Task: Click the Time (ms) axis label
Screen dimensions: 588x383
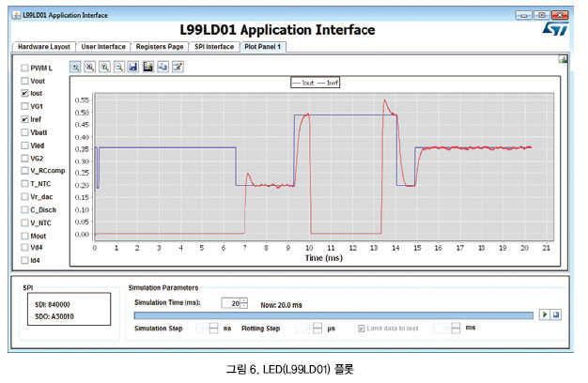Action: click(324, 258)
